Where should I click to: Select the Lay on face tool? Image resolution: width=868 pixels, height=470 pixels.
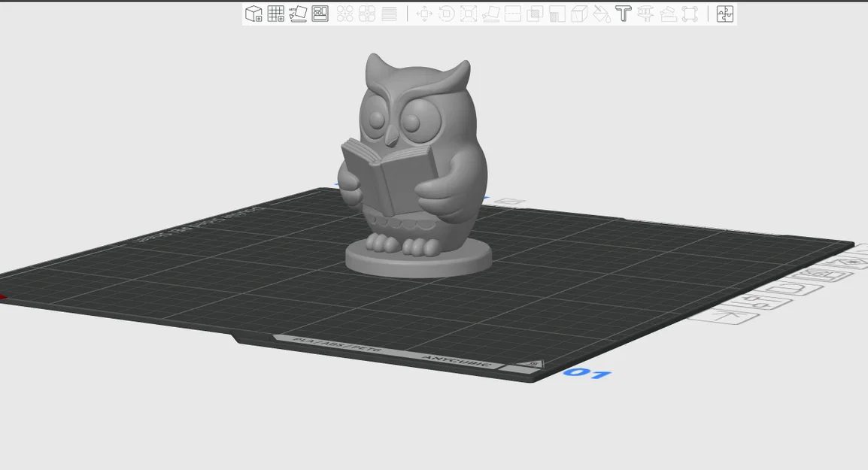click(490, 14)
